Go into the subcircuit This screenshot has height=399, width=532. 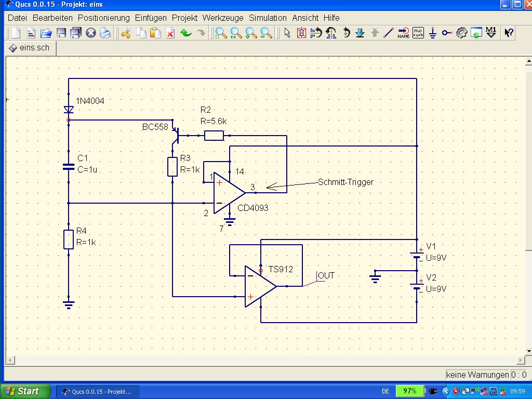tap(360, 33)
